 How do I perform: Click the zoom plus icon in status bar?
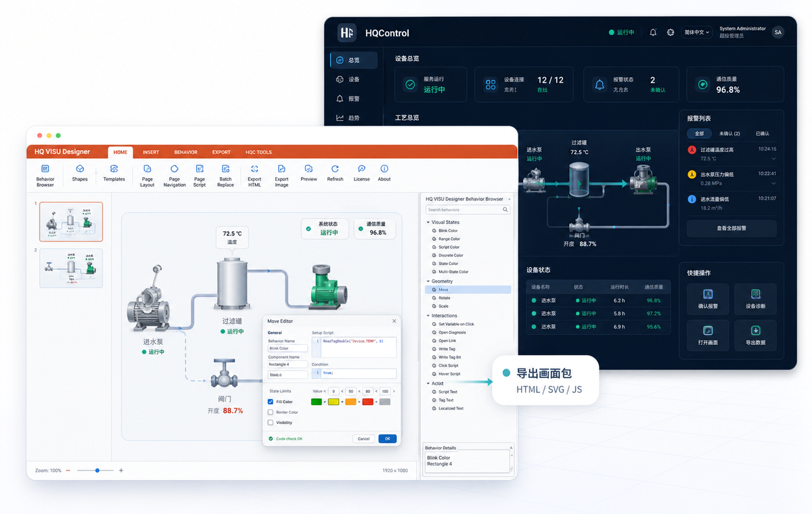point(121,470)
